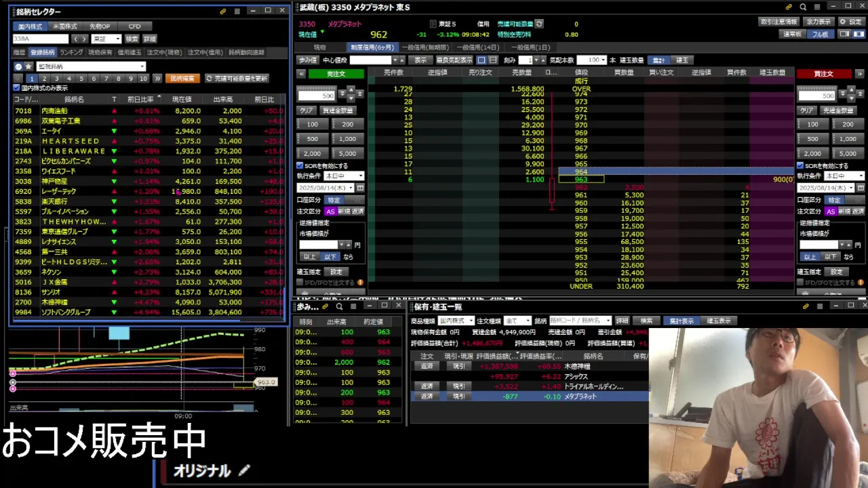This screenshot has height=488, width=868.
Task: Click the 338A stock code input field
Action: click(x=41, y=39)
